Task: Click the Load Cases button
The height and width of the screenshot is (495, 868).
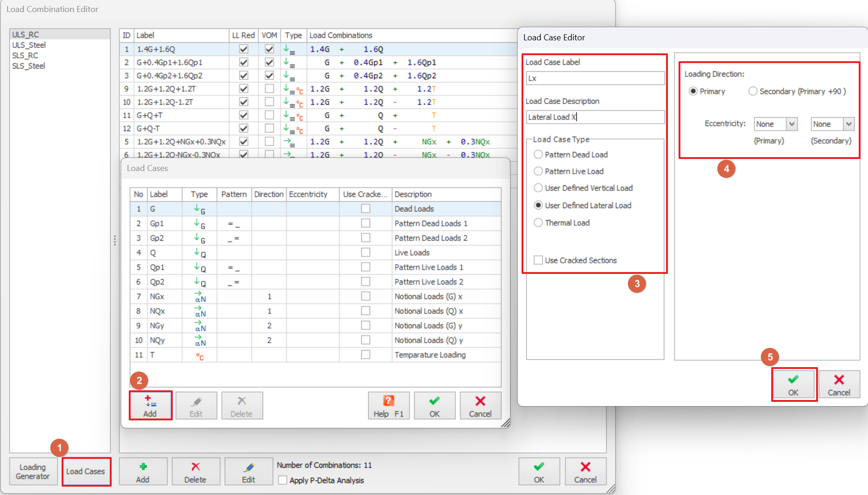Action: pyautogui.click(x=86, y=471)
